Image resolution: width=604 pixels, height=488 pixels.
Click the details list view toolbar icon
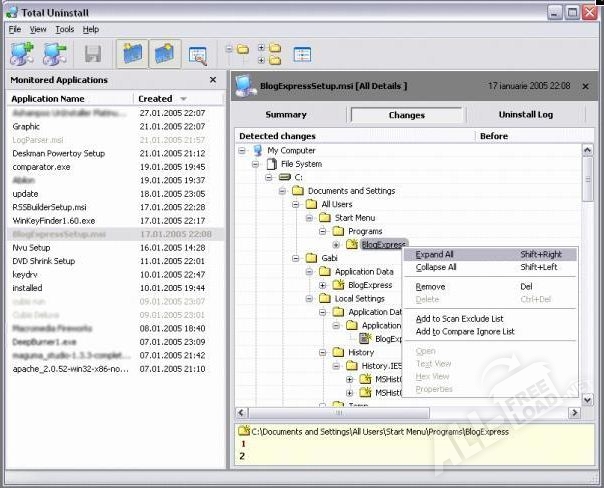301,54
